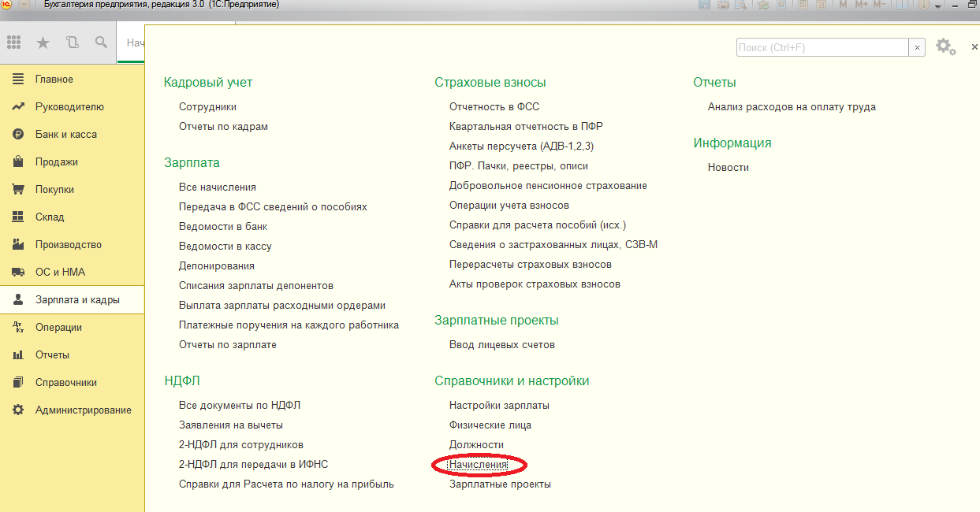Open 2-НДФЛ для сотрудников
The width and height of the screenshot is (980, 512).
(241, 445)
